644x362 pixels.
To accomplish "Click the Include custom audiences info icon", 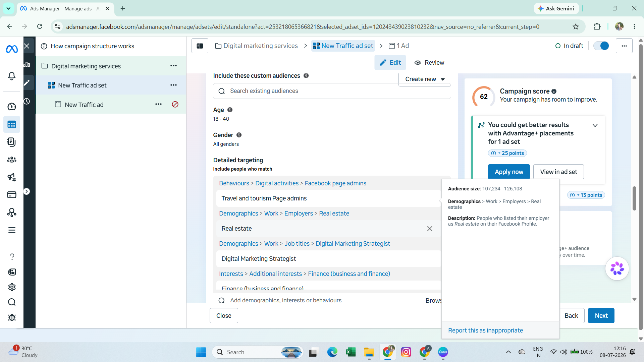I will 306,76.
